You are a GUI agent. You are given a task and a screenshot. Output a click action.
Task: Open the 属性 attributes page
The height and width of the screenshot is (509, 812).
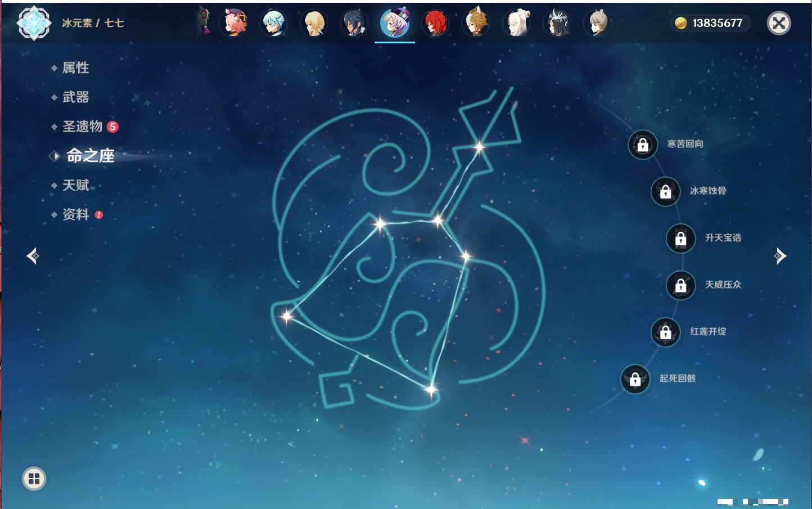pyautogui.click(x=75, y=68)
